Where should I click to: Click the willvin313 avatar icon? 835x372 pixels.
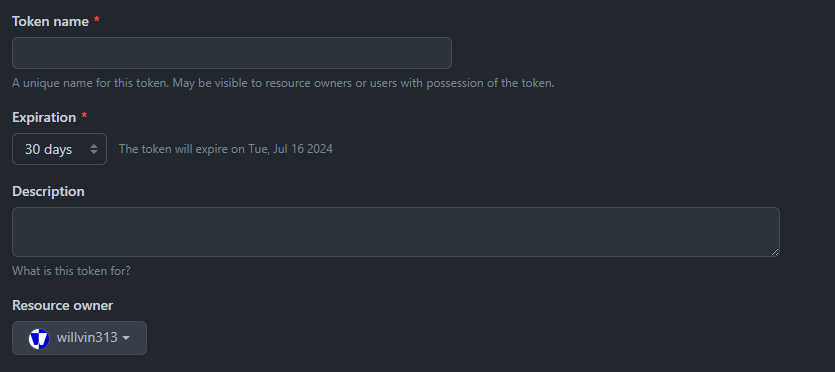coord(39,338)
